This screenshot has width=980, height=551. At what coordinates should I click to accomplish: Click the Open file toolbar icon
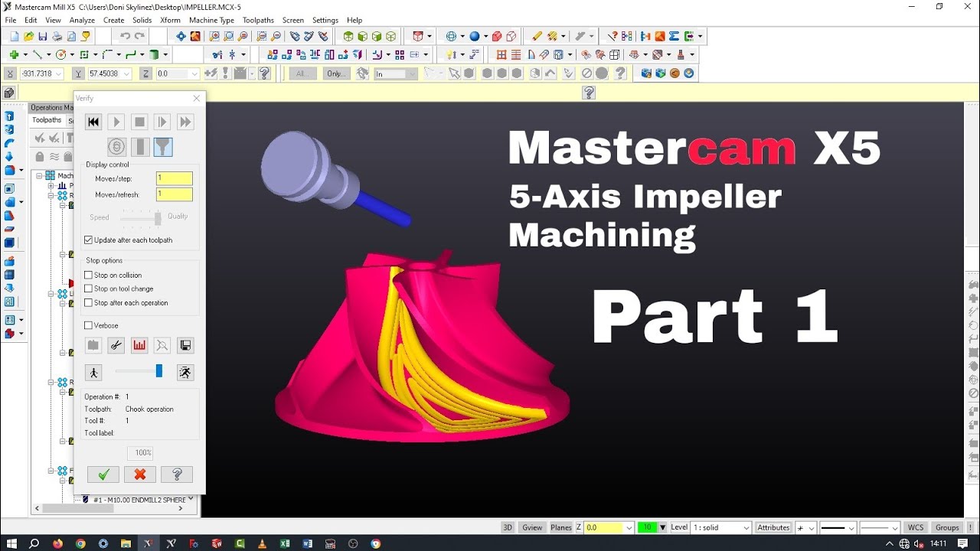point(28,36)
